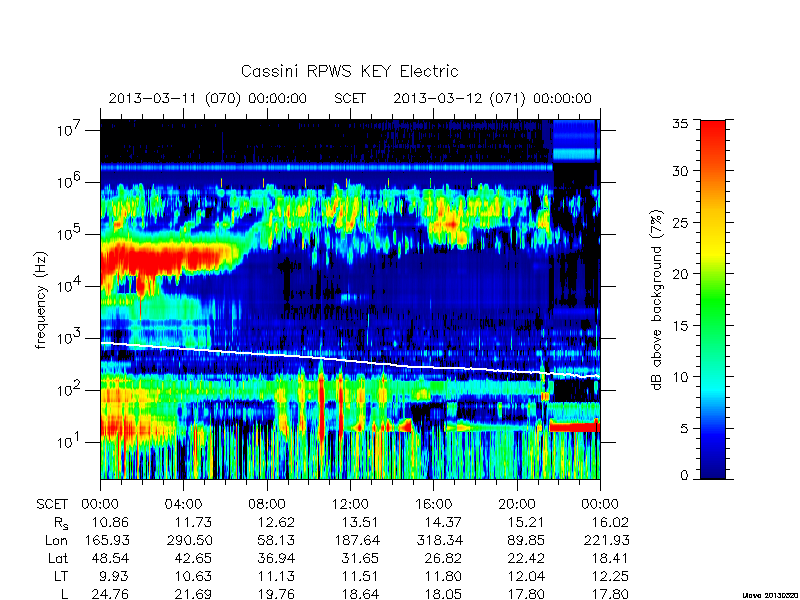Image resolution: width=800 pixels, height=600 pixels.
Task: Click the 12:00 time axis label
Action: point(350,505)
